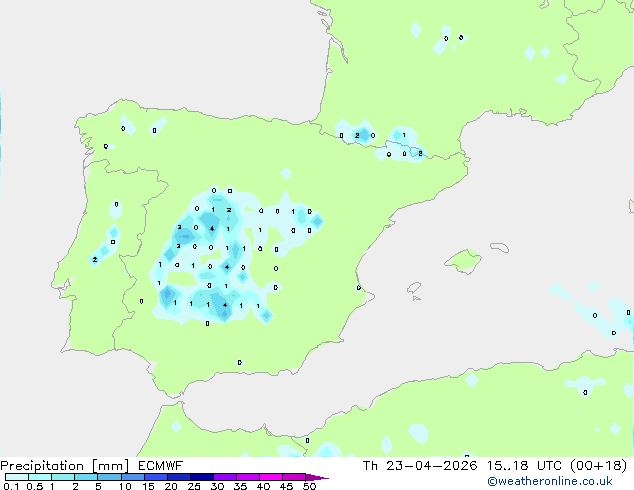634x490 pixels.
Task: Select the 30–35 mm purple swatch
Action: click(224, 477)
